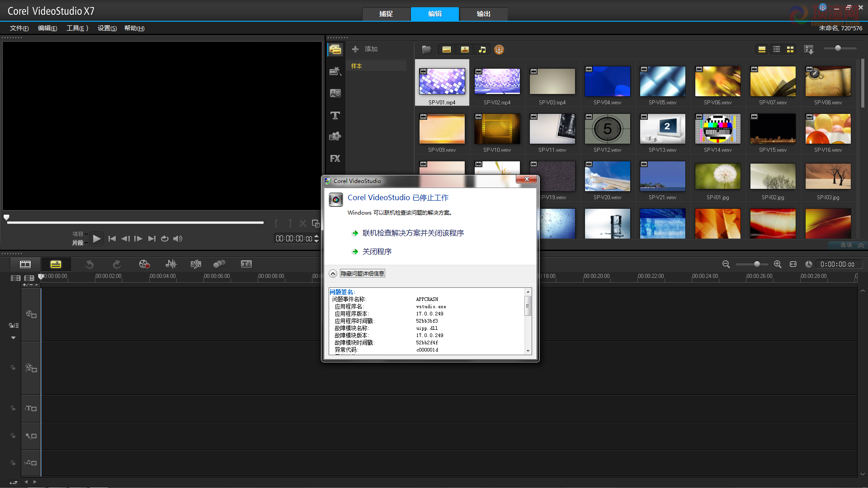Select the Project play mode (项目)
Image resolution: width=868 pixels, height=488 pixels.
click(x=78, y=234)
